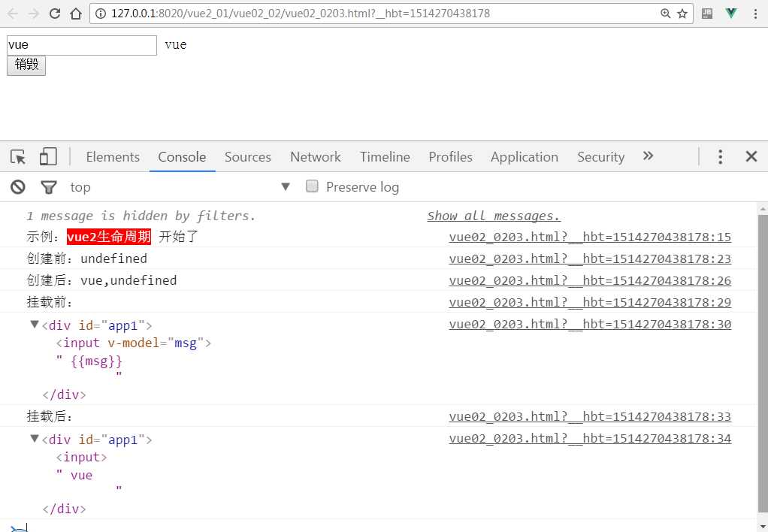The width and height of the screenshot is (768, 532).
Task: Click the console vertical scrollbar
Action: click(x=763, y=365)
